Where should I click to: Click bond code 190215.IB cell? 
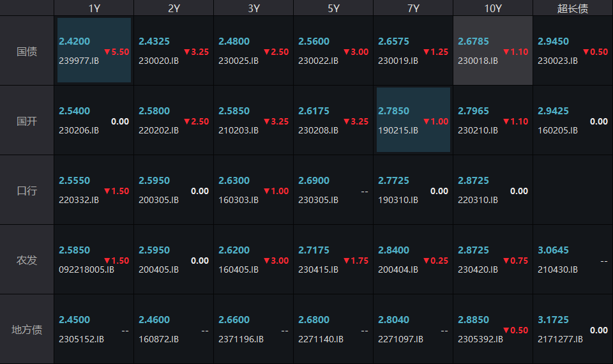[413, 120]
